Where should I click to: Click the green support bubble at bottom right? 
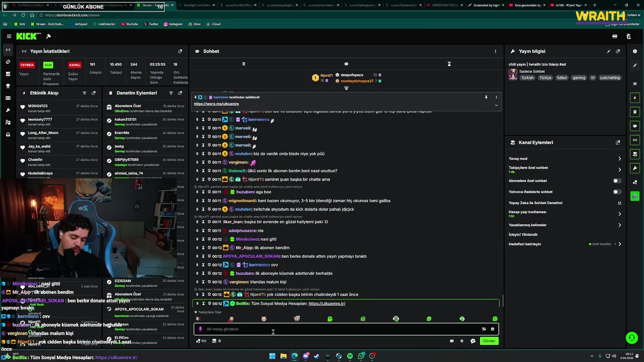coord(631,338)
